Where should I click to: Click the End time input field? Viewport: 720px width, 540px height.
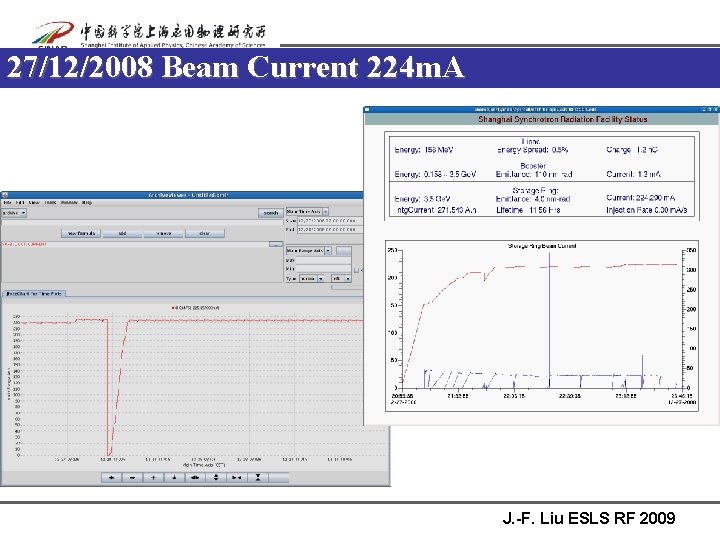click(x=330, y=229)
